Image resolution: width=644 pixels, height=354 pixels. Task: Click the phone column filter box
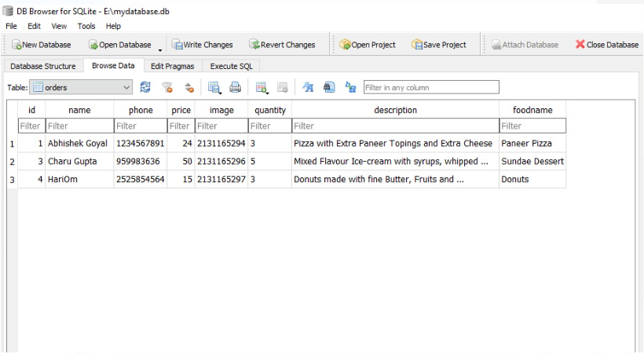point(141,126)
